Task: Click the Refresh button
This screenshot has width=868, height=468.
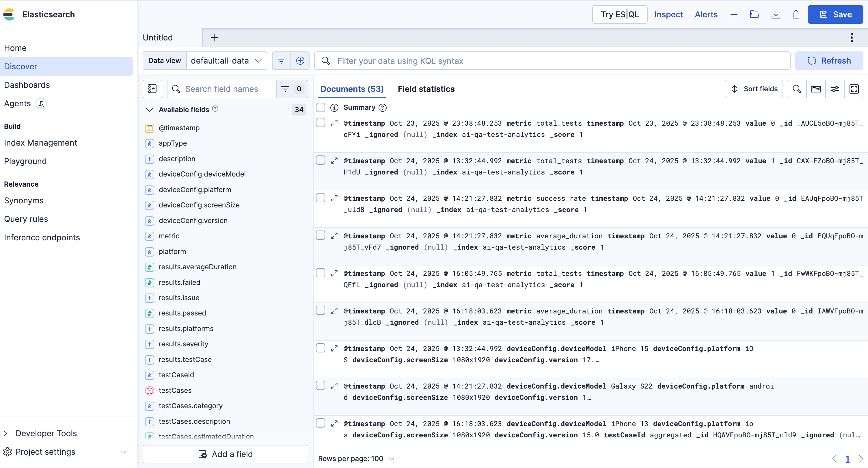Action: tap(829, 61)
